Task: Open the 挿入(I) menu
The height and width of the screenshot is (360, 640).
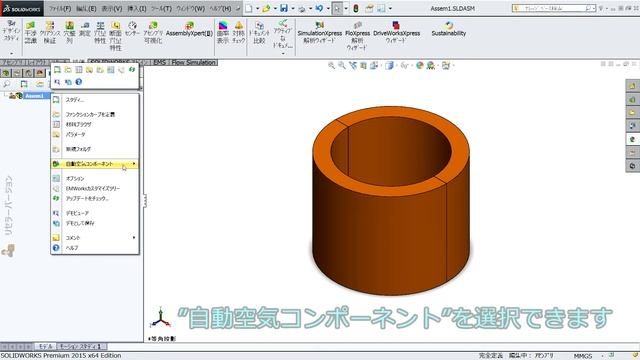Action: click(137, 8)
